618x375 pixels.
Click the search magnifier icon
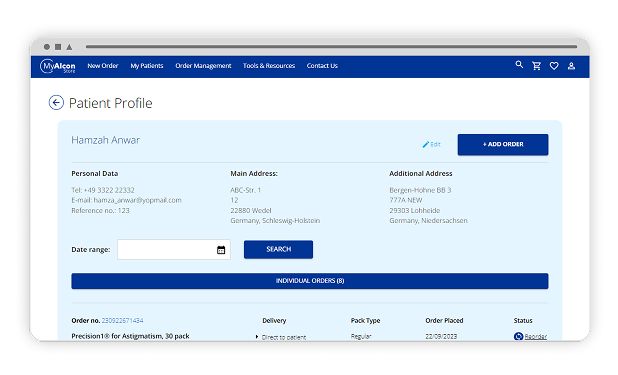click(519, 65)
